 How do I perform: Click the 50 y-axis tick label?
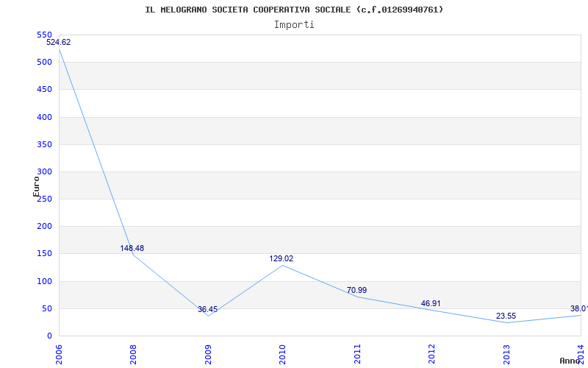click(47, 309)
